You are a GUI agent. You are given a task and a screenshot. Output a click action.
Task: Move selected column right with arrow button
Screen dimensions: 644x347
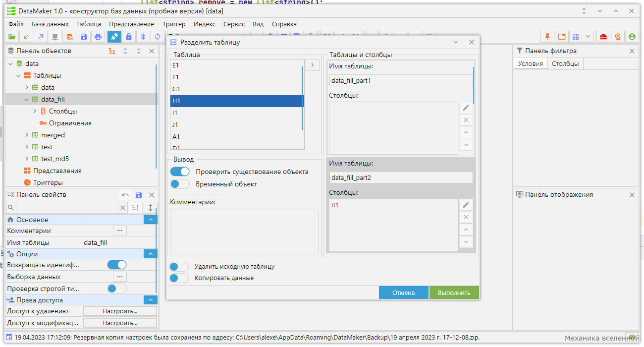point(313,65)
